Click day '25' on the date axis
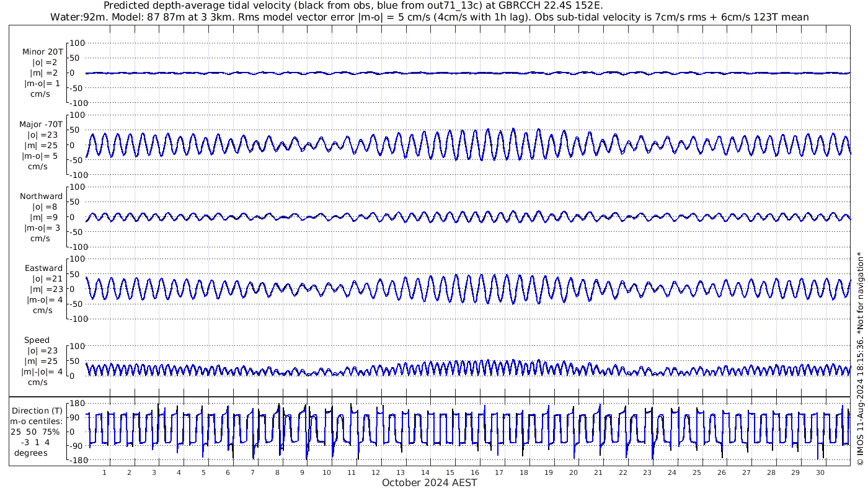868x496 pixels. pos(697,472)
